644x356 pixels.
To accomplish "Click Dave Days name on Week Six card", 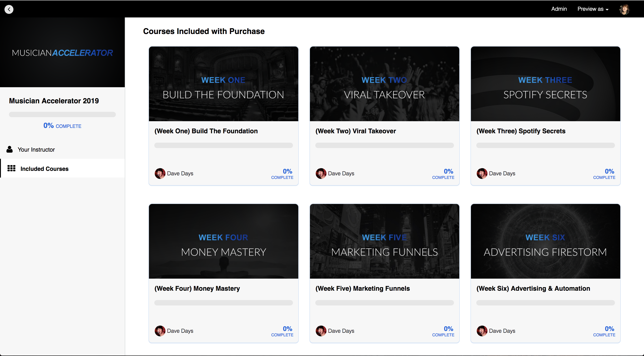I will pyautogui.click(x=502, y=331).
